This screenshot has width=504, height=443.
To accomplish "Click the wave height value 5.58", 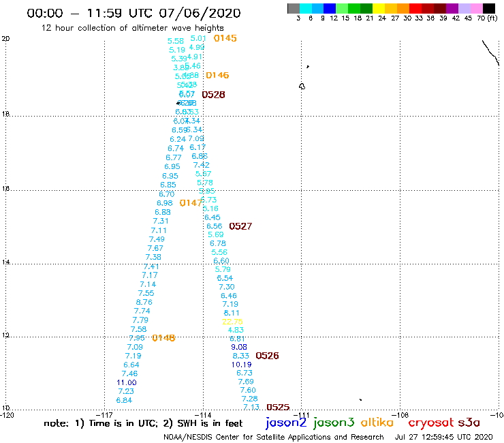I will click(176, 41).
